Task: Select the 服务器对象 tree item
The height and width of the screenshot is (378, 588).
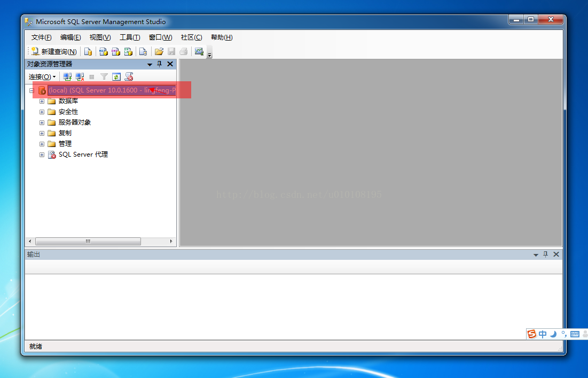Action: tap(75, 122)
